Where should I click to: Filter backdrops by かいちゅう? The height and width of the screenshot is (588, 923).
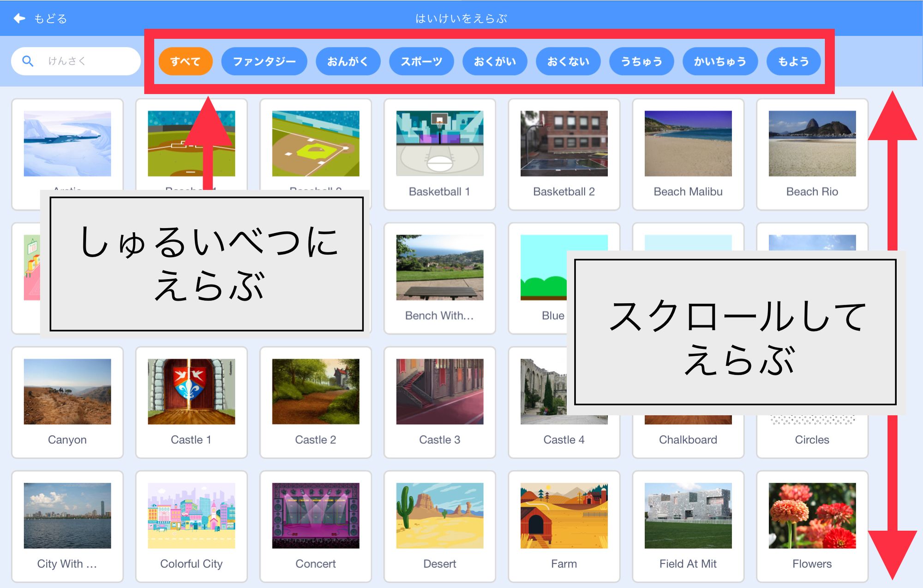[720, 60]
